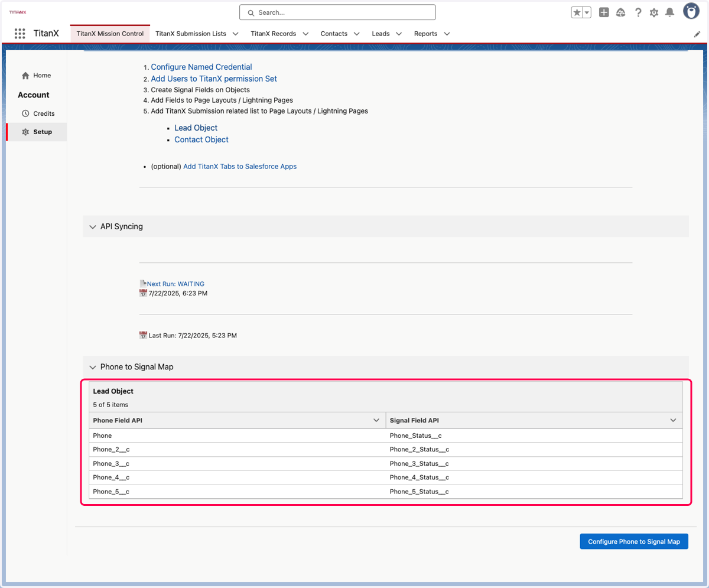Open the Leads tab
The image size is (709, 588).
tap(380, 34)
